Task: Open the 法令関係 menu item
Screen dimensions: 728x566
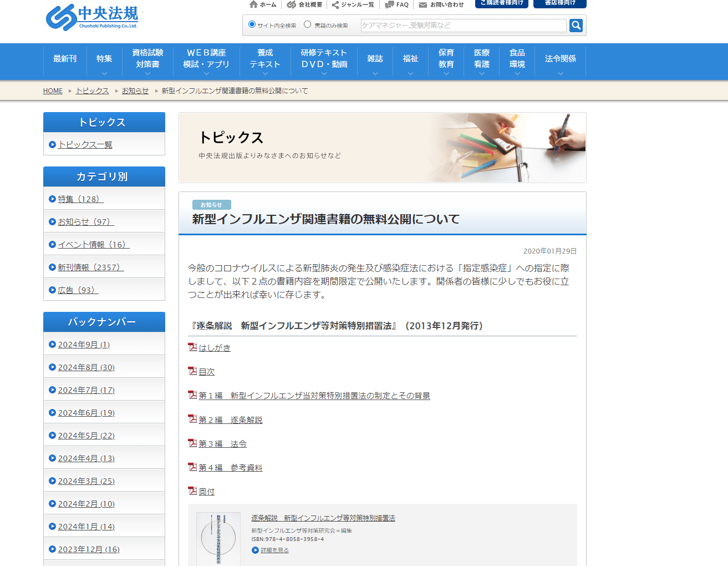Action: pos(560,59)
